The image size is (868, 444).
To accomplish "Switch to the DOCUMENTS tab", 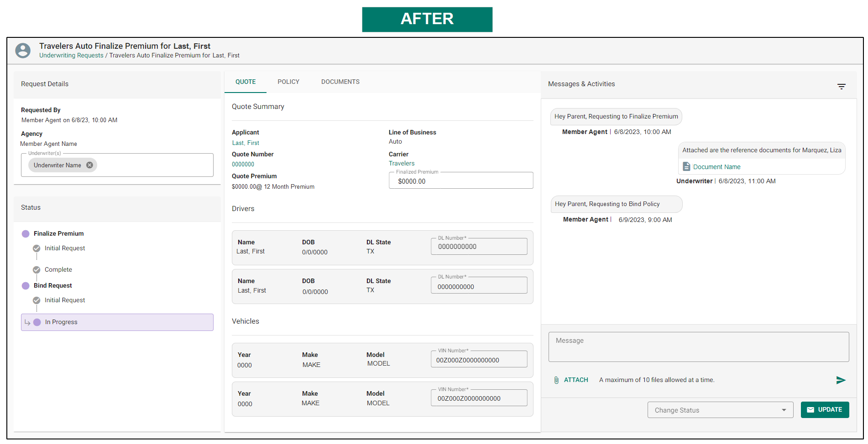I will point(340,82).
